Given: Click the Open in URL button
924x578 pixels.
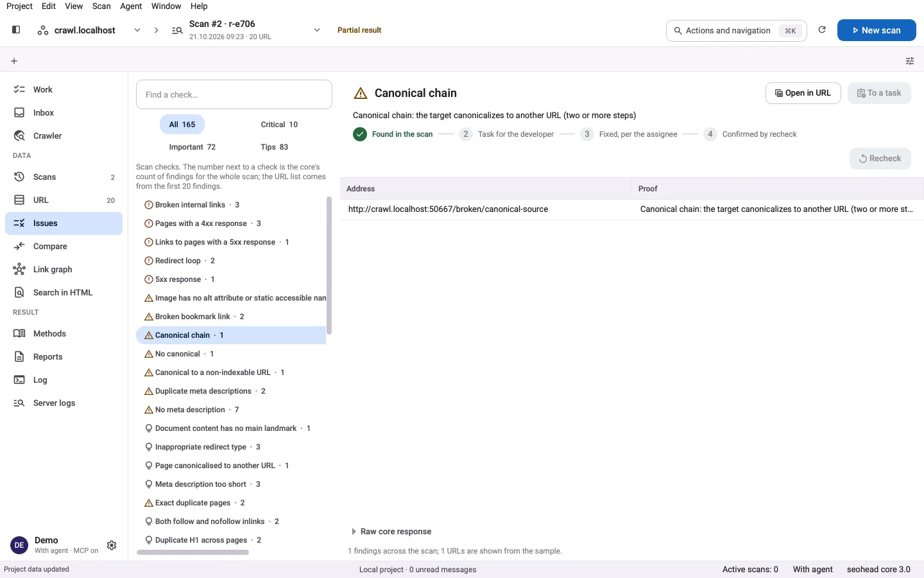Looking at the screenshot, I should point(803,93).
